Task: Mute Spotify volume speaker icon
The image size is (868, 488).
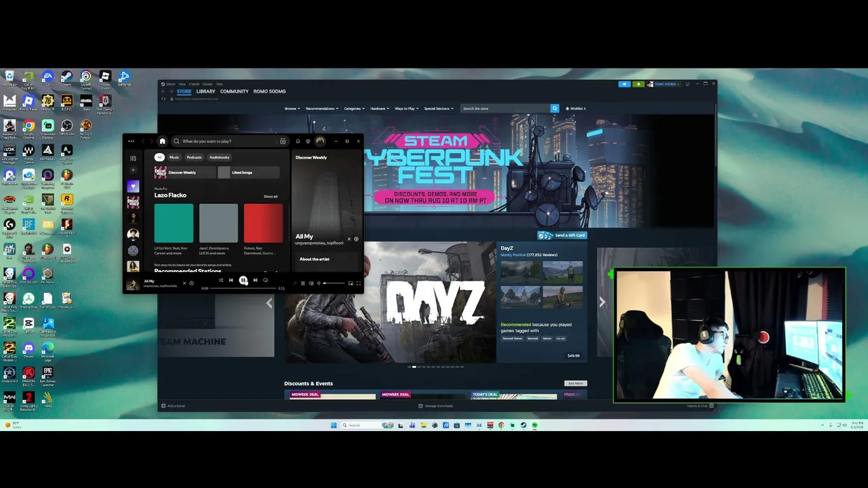Action: (x=319, y=283)
